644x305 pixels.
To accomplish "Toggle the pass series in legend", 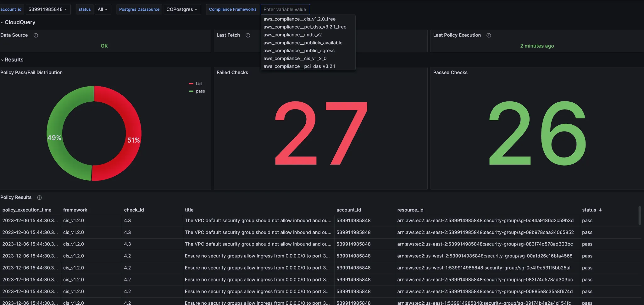I will click(x=200, y=91).
